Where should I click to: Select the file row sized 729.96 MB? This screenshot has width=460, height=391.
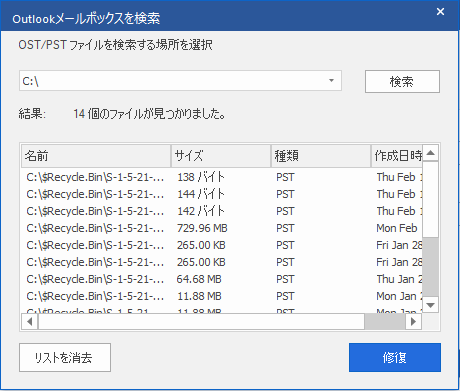coord(223,228)
